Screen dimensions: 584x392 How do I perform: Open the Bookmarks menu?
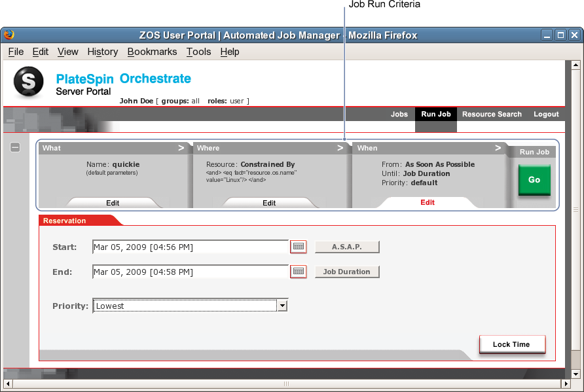pyautogui.click(x=152, y=52)
